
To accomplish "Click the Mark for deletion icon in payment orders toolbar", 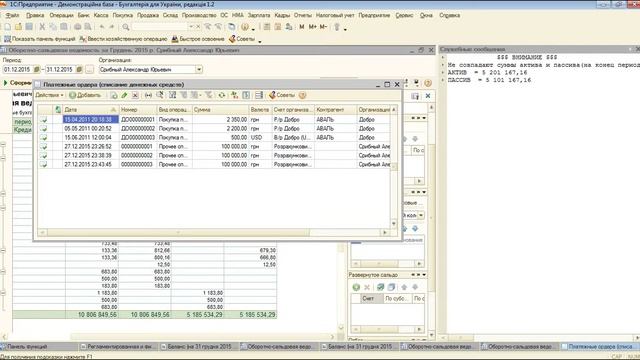I will (135, 95).
